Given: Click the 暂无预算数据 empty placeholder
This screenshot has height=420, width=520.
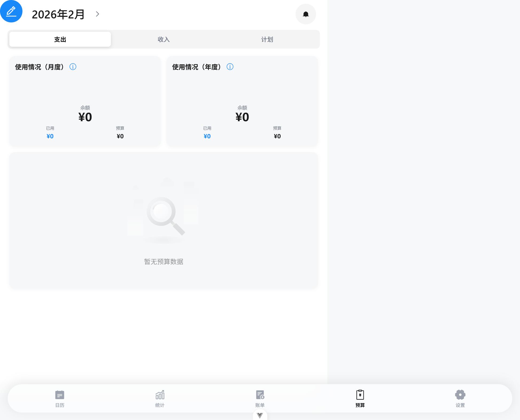Looking at the screenshot, I should pyautogui.click(x=164, y=261).
